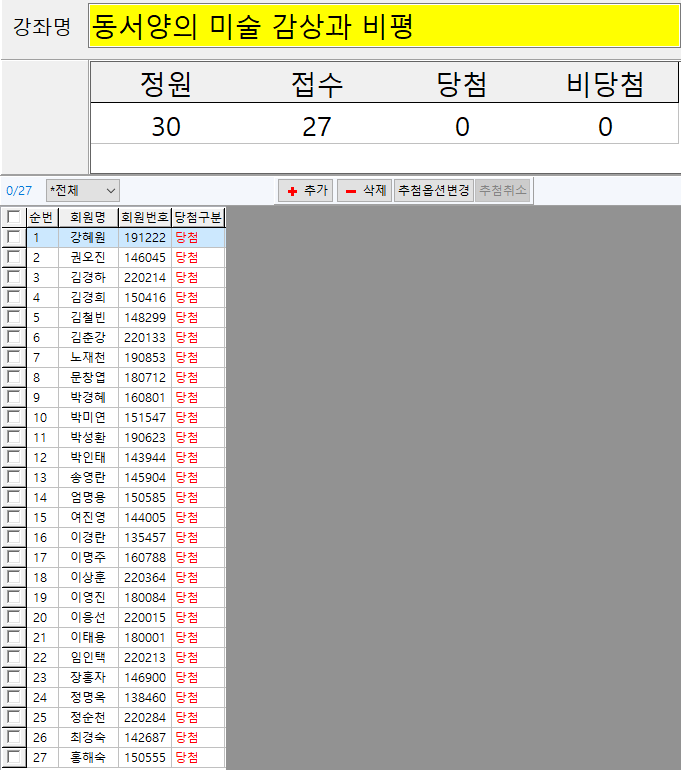Check the box next to 박경혜
Image resolution: width=681 pixels, height=770 pixels.
[14, 397]
